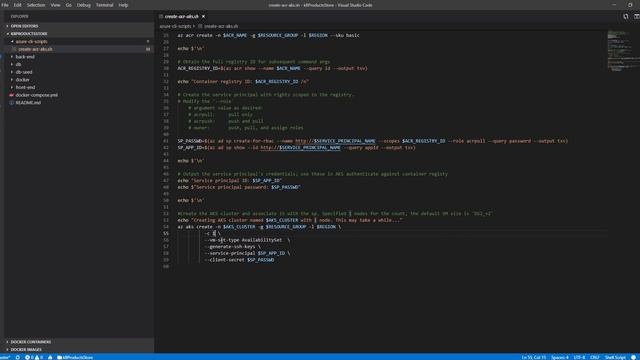The width and height of the screenshot is (640, 360).
Task: Click the file icon in the breadcrumb
Action: 200,26
